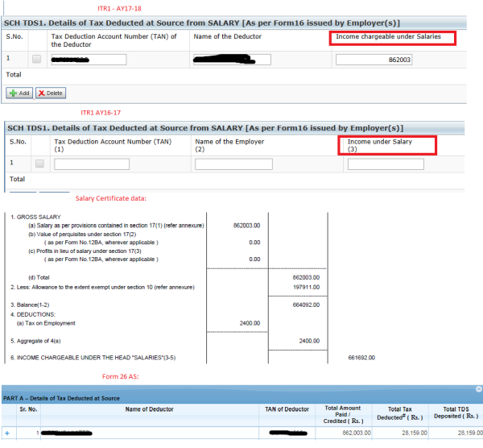Click the 'Income chargeable under Salaries' column header
The height and width of the screenshot is (448, 483).
click(x=392, y=37)
